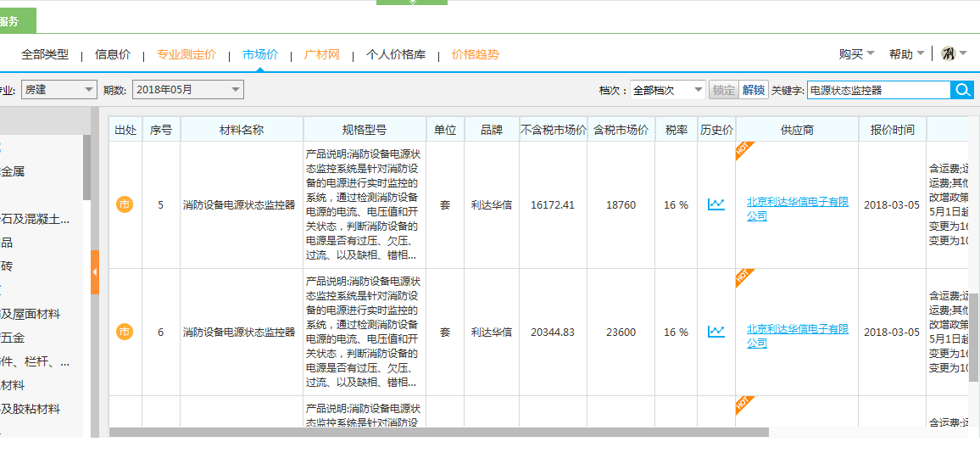Click the 供应商 column header
Viewport: 980px width, 464px height.
(x=797, y=130)
